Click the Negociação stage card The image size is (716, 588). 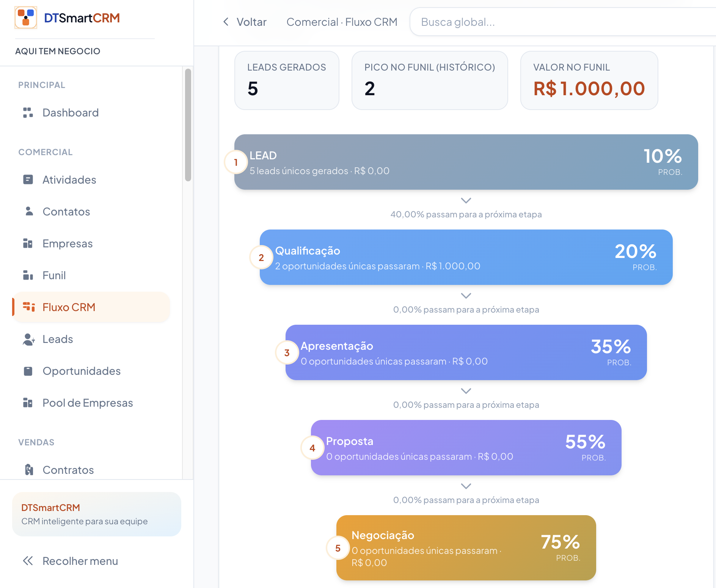[466, 547]
